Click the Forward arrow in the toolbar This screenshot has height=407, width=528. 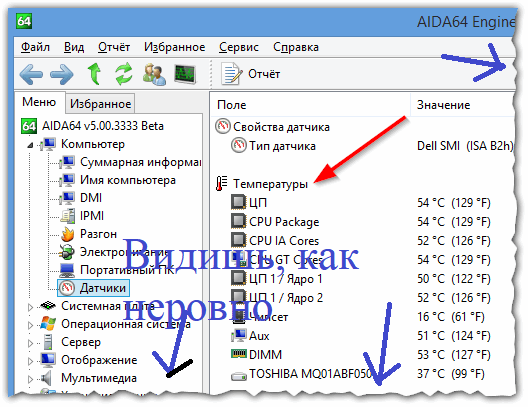point(62,74)
